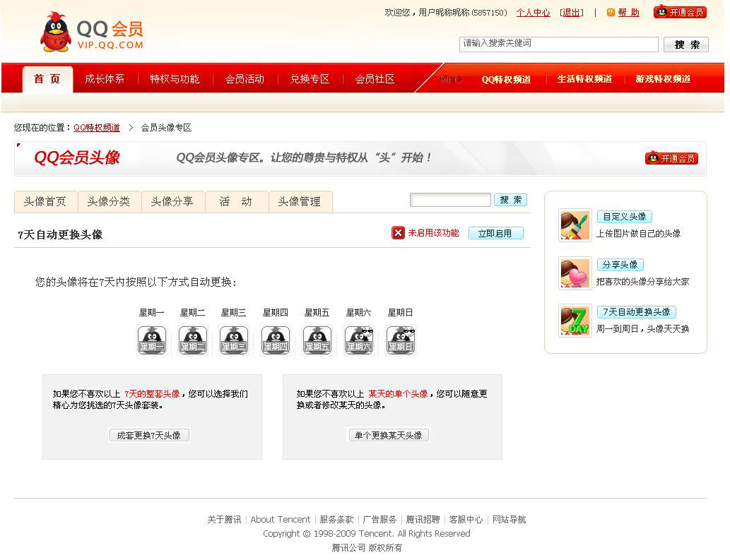Click the 7天自动更换头像 sidebar button

coord(637,311)
